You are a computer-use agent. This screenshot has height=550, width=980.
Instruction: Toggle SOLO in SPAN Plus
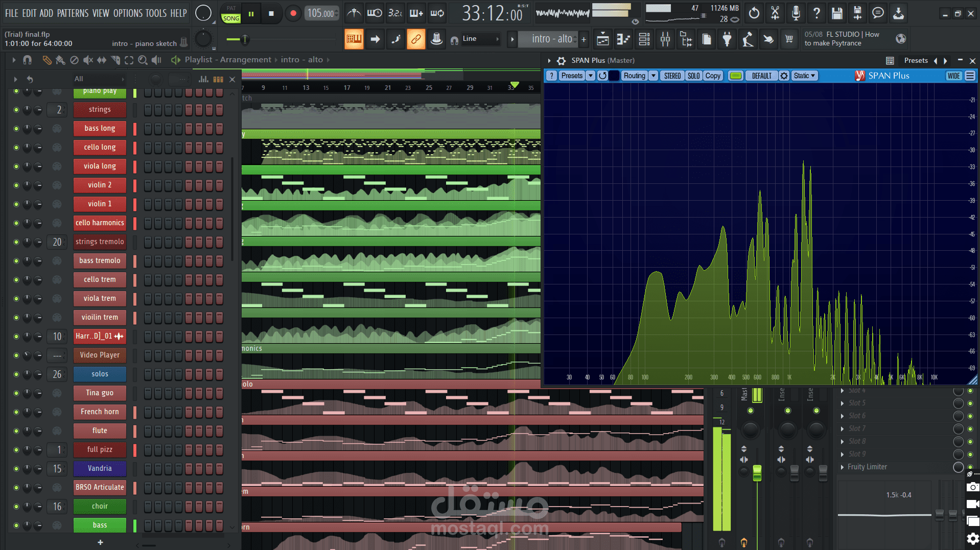[693, 76]
